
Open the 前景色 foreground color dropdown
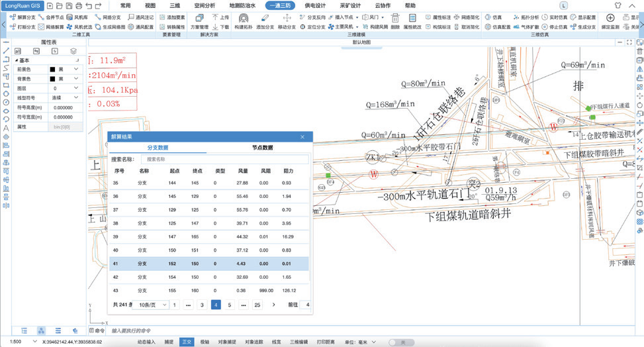coord(76,69)
